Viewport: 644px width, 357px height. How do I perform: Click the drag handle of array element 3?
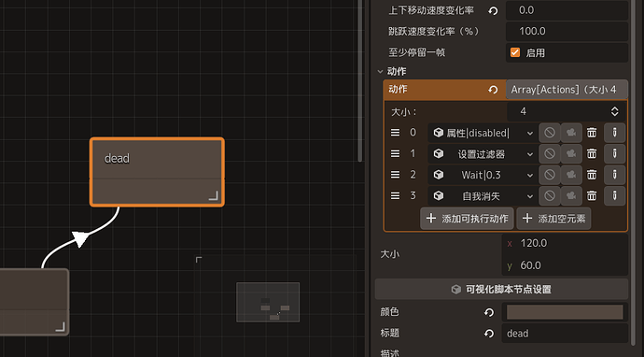point(395,195)
